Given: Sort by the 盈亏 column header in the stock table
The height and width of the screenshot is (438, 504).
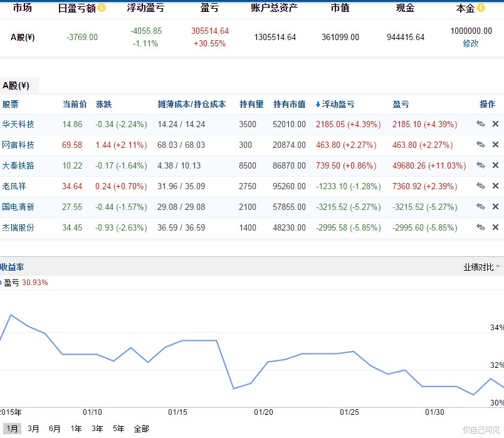Looking at the screenshot, I should tap(401, 104).
